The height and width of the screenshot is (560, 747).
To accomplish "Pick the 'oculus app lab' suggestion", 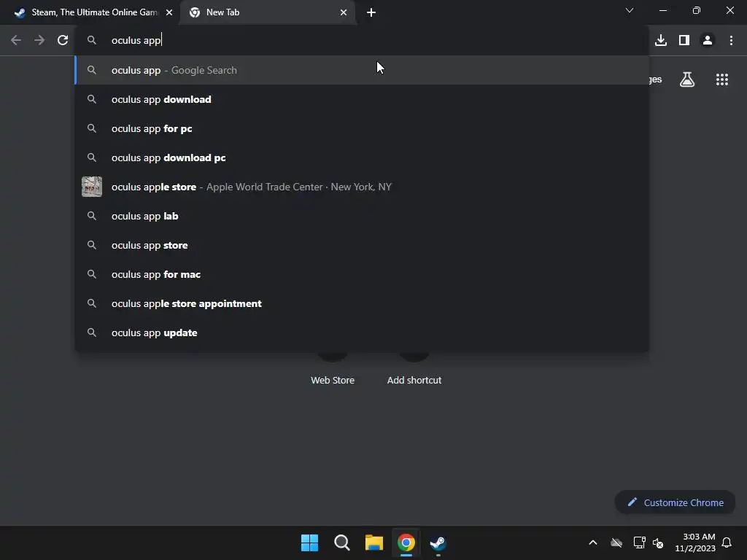I will click(x=362, y=216).
